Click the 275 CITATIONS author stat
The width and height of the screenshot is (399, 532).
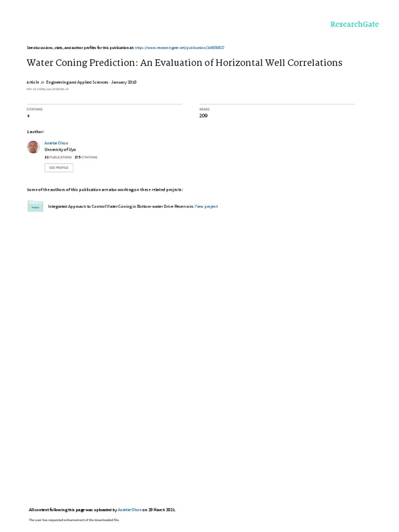(86, 157)
